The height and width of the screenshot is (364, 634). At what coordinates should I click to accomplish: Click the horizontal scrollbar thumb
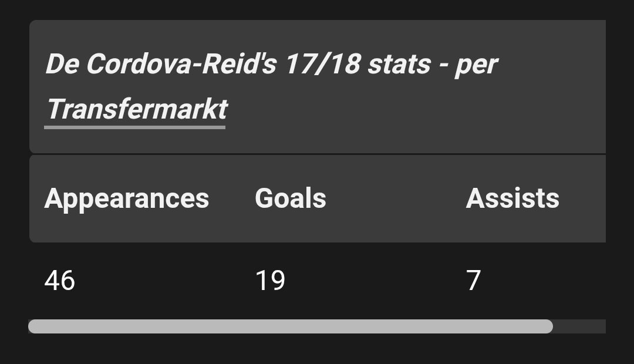(290, 326)
